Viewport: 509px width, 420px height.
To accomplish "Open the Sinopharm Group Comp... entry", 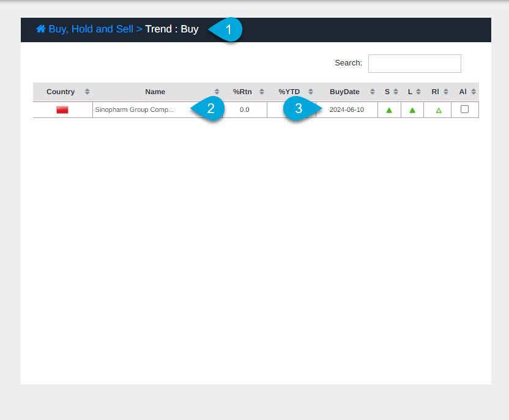I will point(135,110).
